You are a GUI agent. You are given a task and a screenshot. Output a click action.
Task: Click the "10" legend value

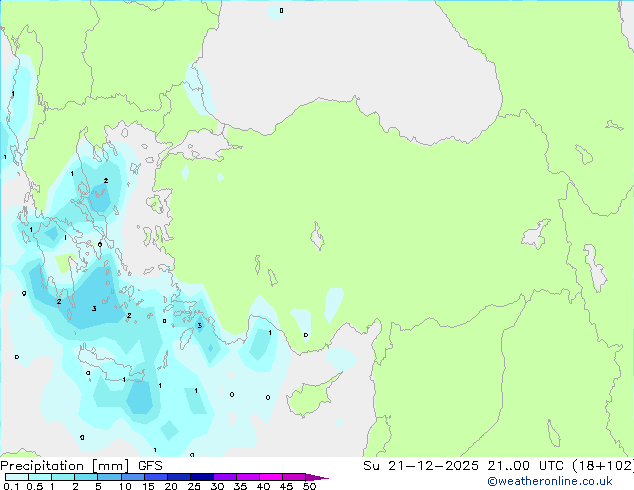pos(125,486)
